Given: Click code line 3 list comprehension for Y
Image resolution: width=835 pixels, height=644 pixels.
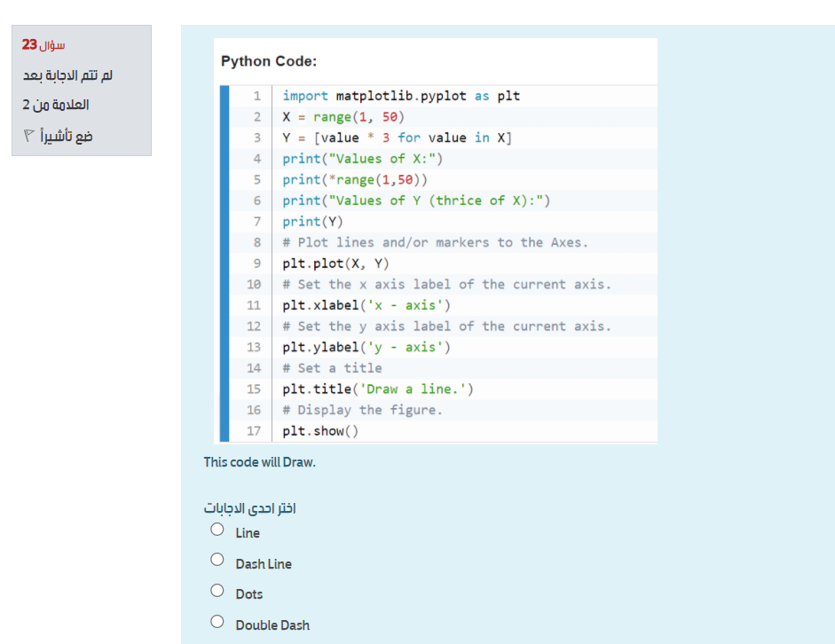Looking at the screenshot, I should [x=397, y=137].
